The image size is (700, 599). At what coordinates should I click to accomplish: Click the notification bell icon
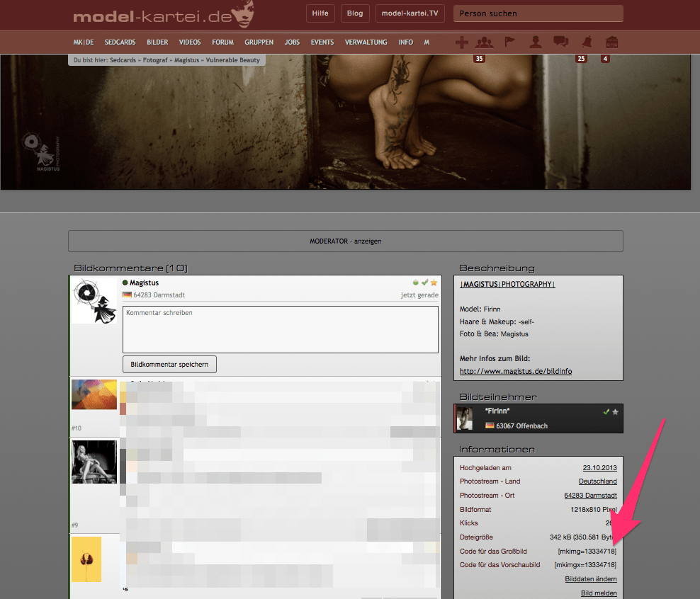point(586,42)
